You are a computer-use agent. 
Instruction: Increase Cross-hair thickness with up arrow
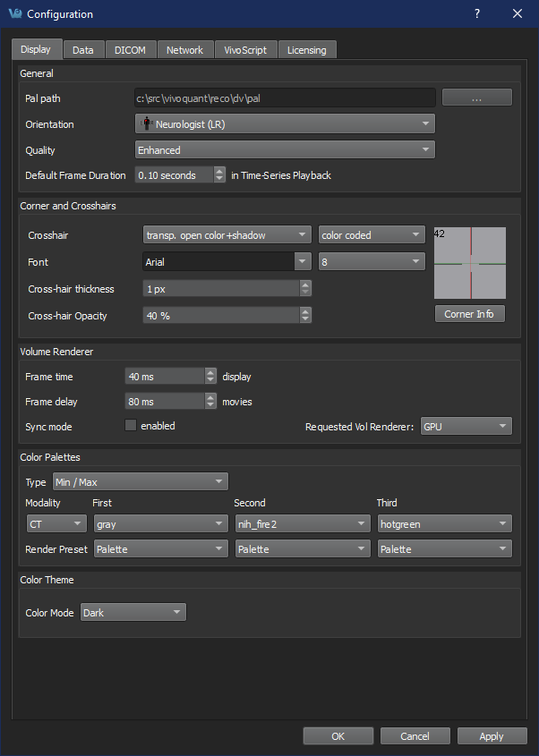(x=306, y=285)
